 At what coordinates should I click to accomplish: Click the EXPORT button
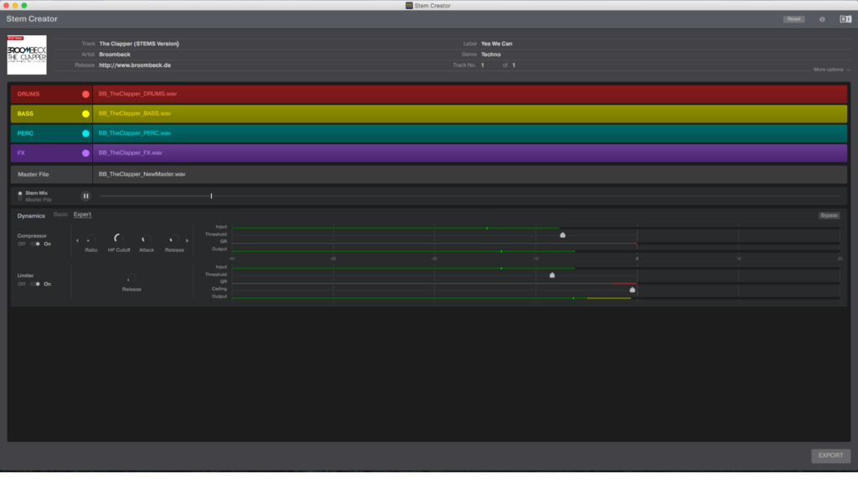pos(830,455)
